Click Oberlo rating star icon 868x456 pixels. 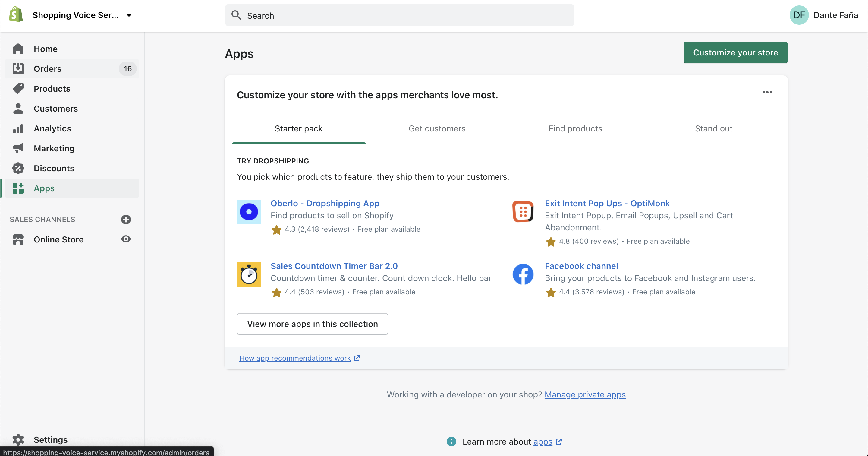pyautogui.click(x=276, y=230)
